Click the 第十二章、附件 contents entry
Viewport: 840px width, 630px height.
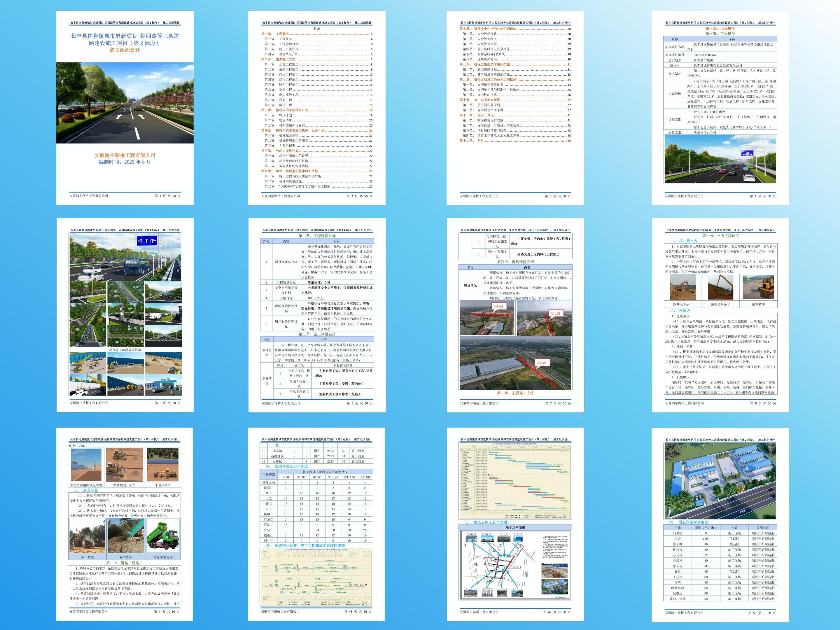(x=515, y=141)
